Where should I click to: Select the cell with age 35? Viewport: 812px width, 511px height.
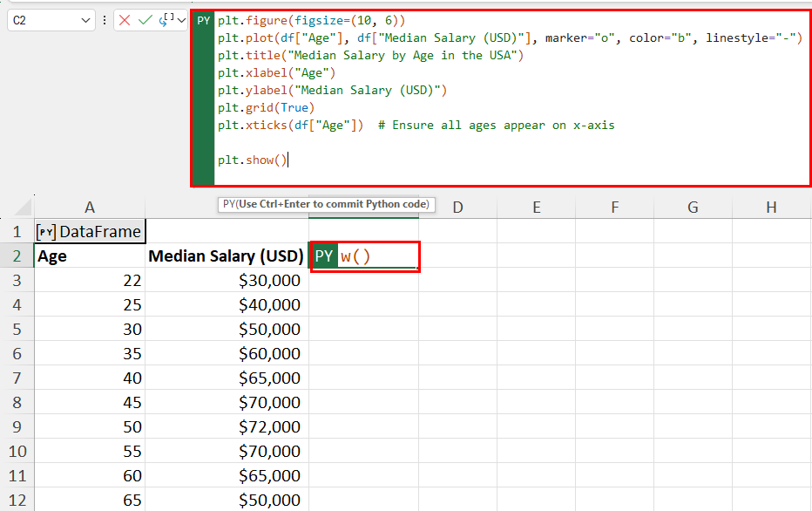click(90, 353)
